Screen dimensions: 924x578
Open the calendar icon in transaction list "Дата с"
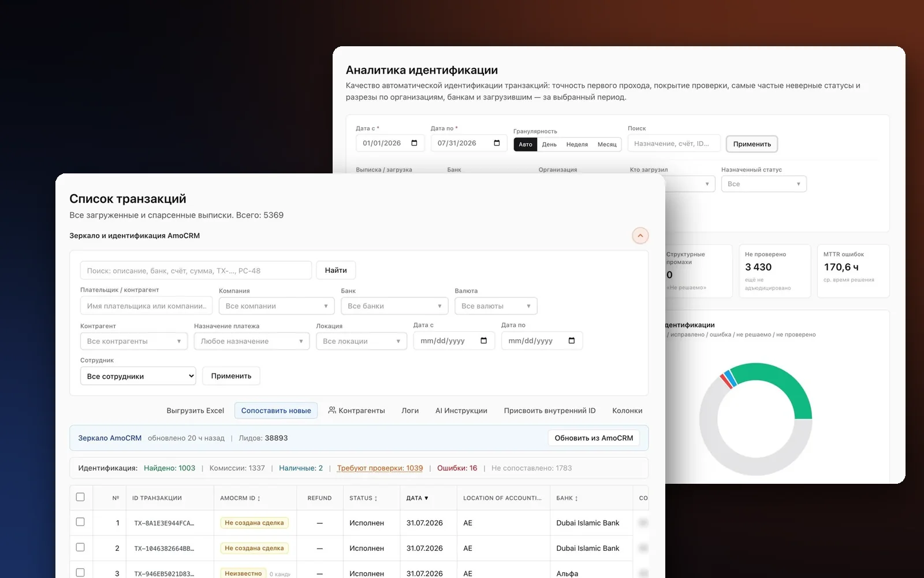[483, 341]
